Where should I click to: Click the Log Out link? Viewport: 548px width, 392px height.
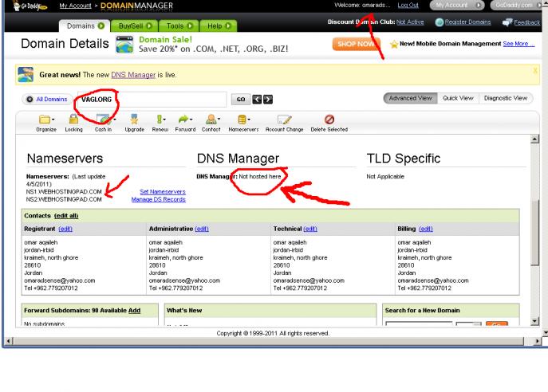click(x=408, y=6)
